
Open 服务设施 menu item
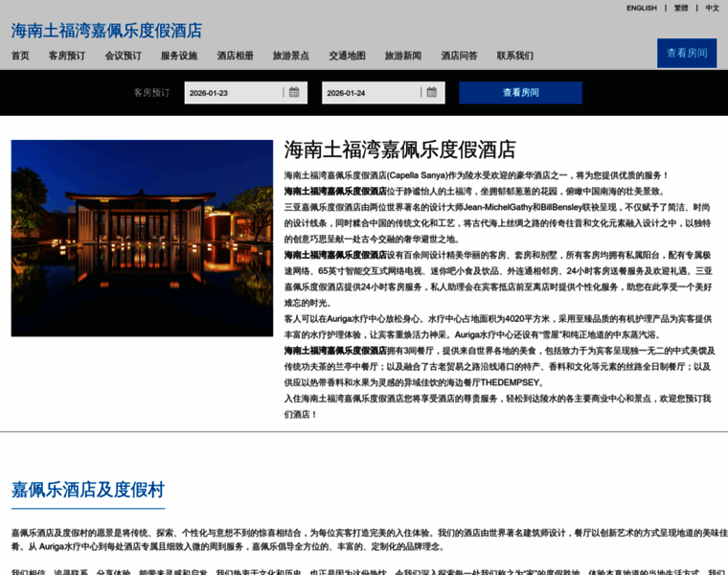[x=179, y=56]
